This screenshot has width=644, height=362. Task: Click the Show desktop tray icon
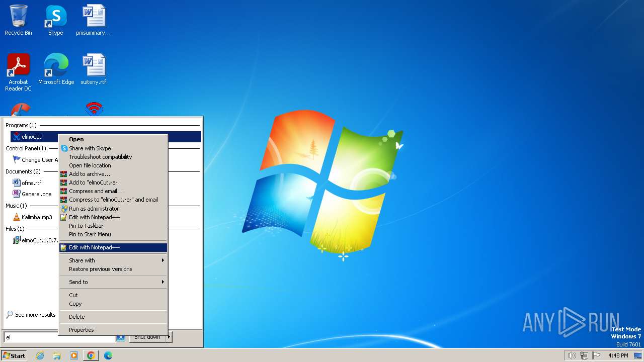click(x=637, y=355)
